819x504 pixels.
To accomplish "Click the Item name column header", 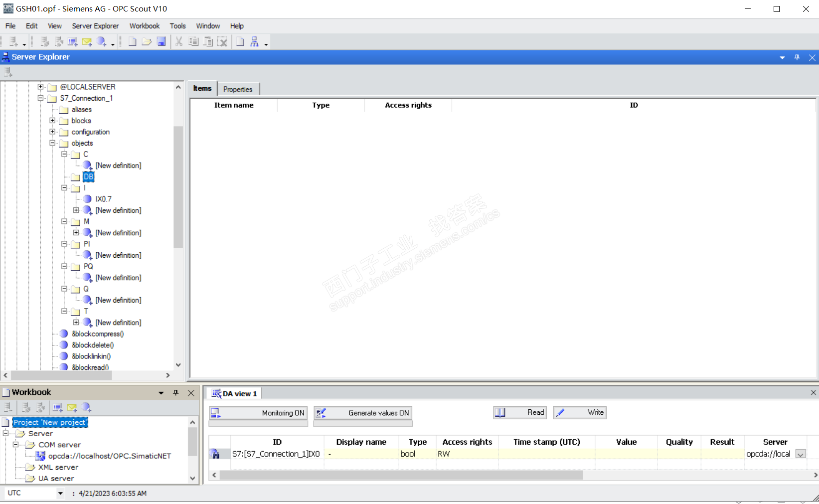I will [x=234, y=105].
